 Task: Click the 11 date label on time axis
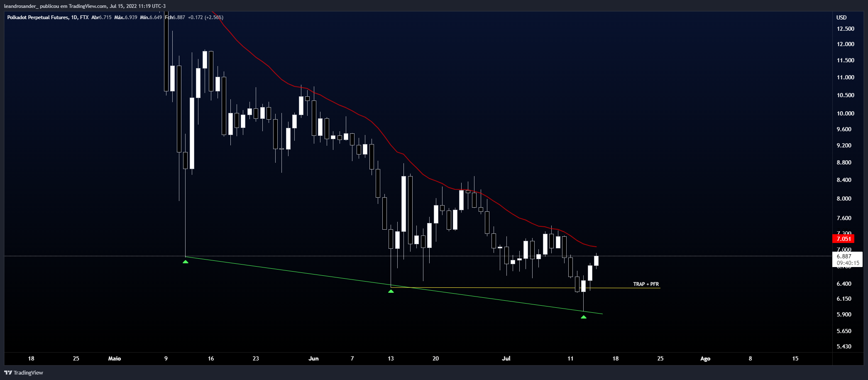[x=570, y=358]
